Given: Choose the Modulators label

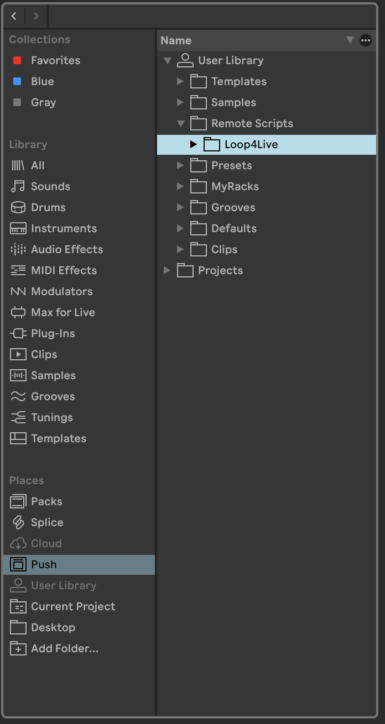Looking at the screenshot, I should (61, 291).
